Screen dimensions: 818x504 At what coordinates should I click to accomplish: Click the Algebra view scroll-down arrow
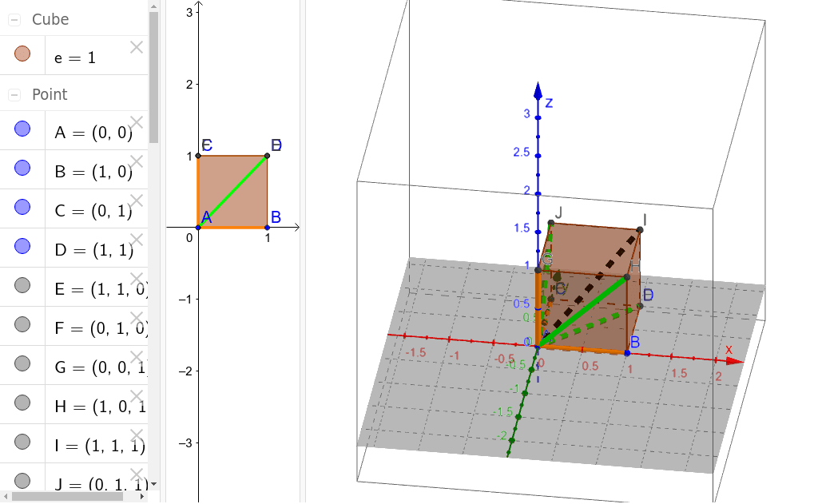coord(153,485)
